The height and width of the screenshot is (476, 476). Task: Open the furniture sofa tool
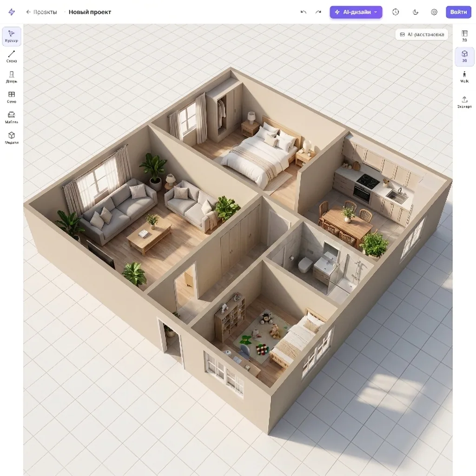pyautogui.click(x=12, y=118)
